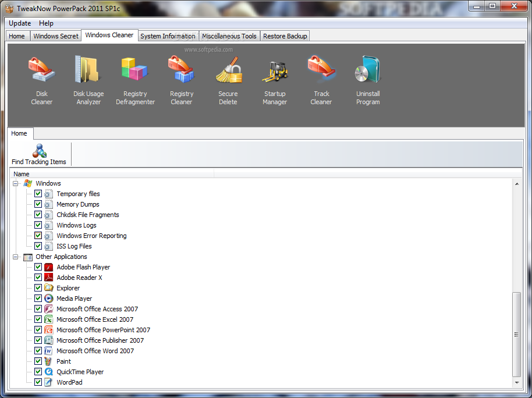Viewport: 532px width, 398px height.
Task: Click the list scroll up arrow
Action: tap(516, 184)
